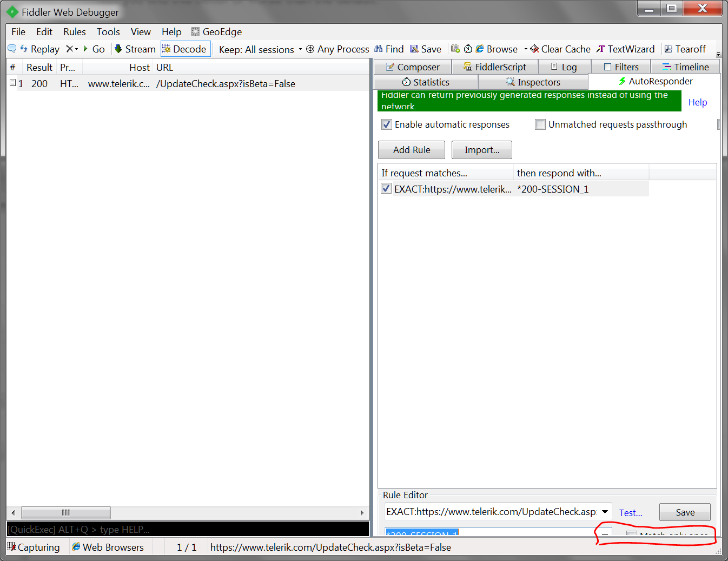Uncheck the EXACT:https://www.telerik rule checkbox
728x561 pixels.
386,188
